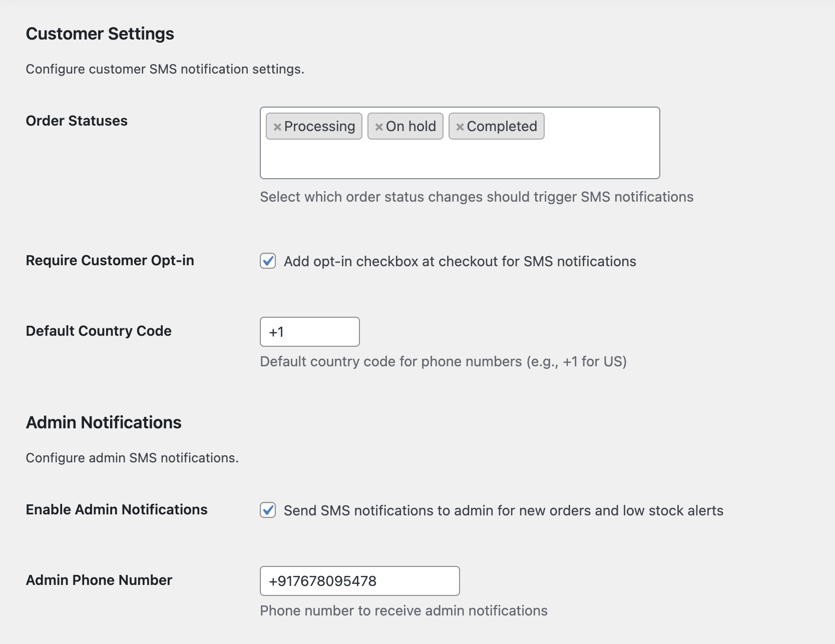Click the Customer Settings heading
This screenshot has height=644, width=835.
coord(100,34)
